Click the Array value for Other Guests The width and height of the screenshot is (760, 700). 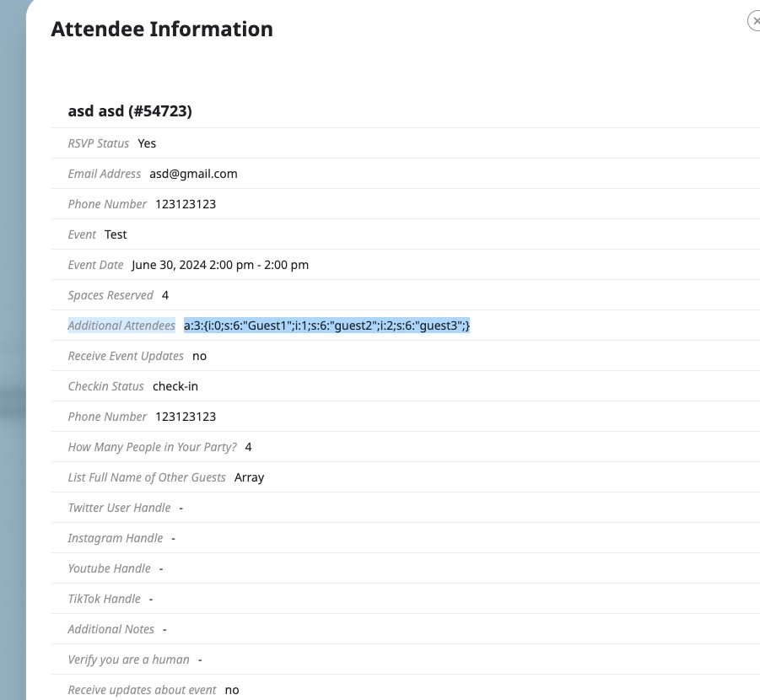coord(249,477)
